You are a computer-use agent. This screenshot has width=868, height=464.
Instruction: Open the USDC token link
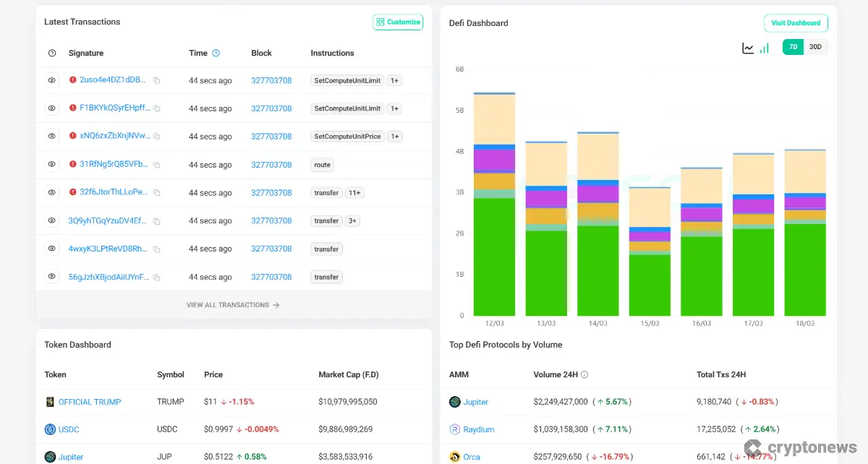pos(69,429)
